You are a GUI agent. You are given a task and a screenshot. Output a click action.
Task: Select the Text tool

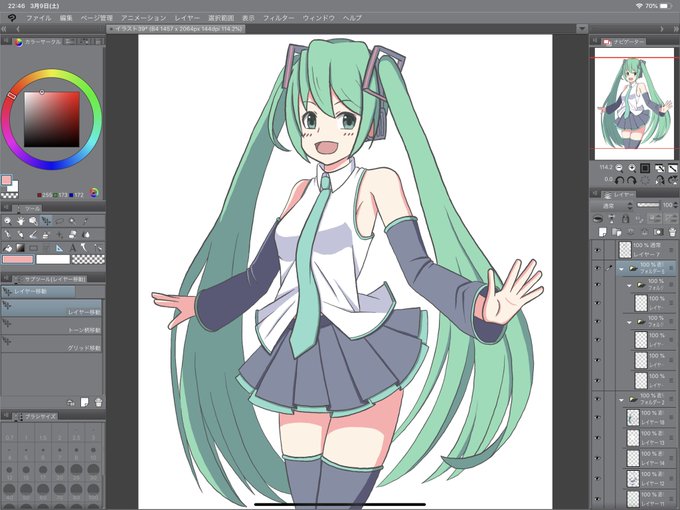(72, 248)
